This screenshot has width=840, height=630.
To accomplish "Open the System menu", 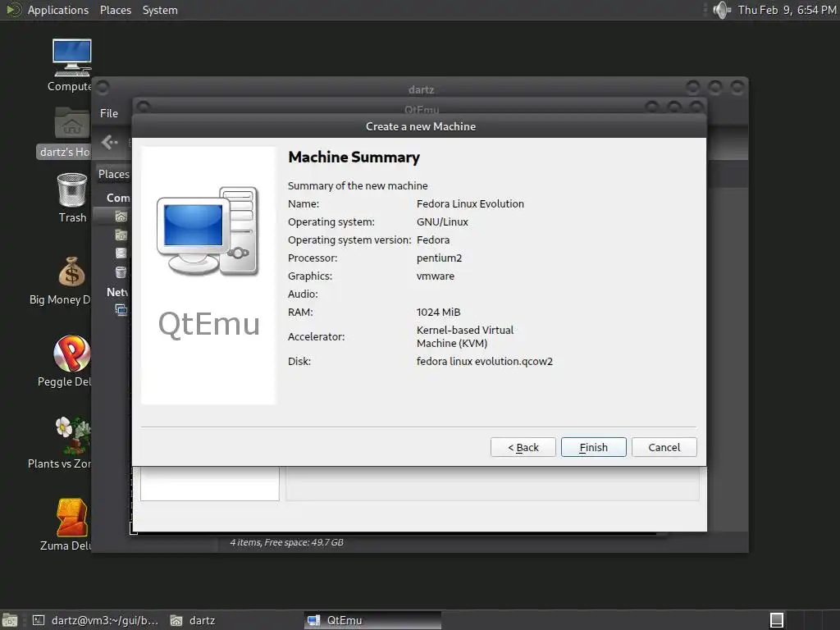I will pyautogui.click(x=160, y=10).
